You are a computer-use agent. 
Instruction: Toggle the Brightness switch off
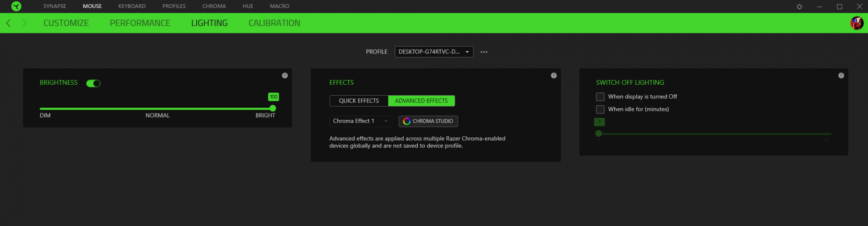93,83
